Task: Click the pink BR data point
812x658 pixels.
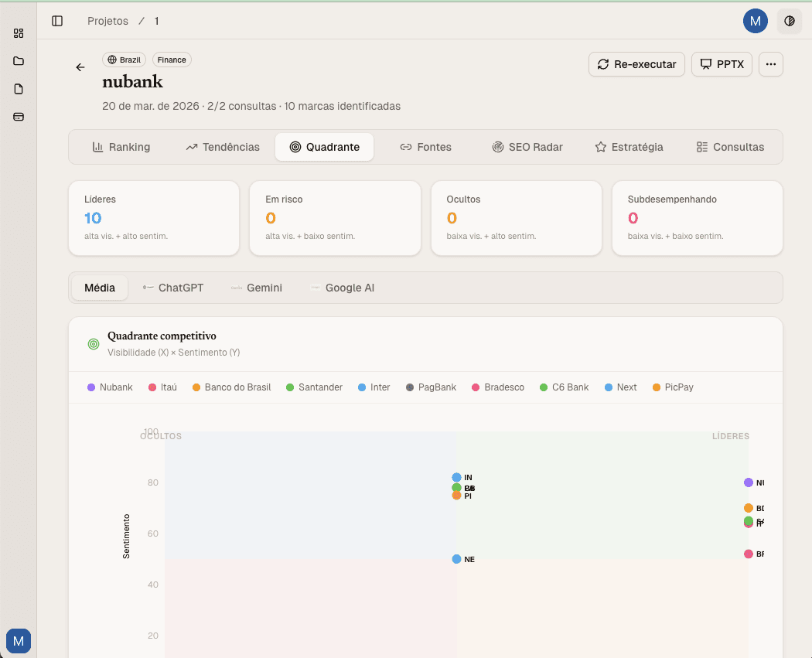Action: coord(749,554)
